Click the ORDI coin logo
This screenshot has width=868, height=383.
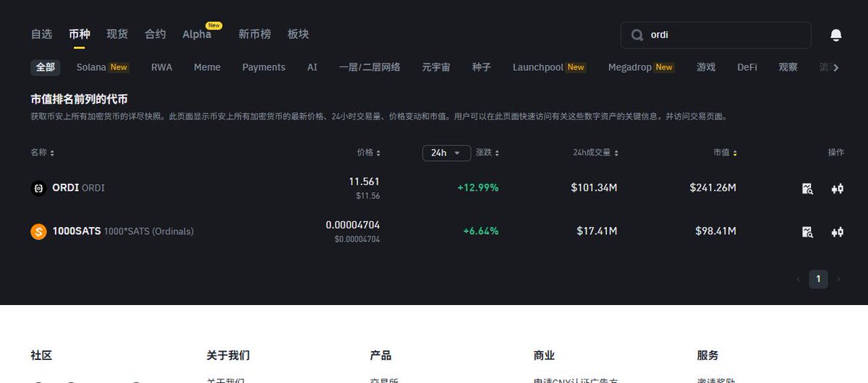click(38, 188)
